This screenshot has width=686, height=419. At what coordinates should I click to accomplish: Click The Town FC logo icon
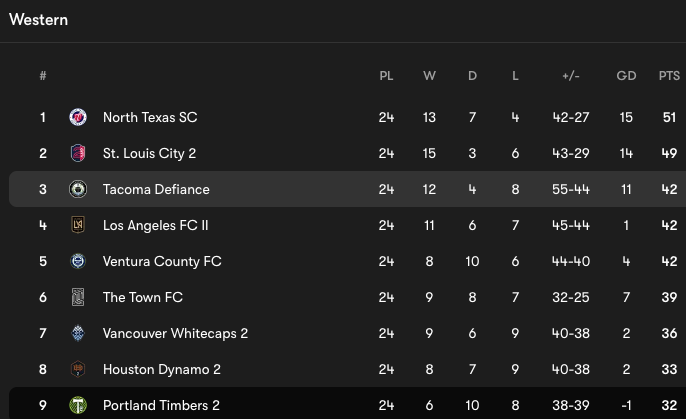[78, 297]
